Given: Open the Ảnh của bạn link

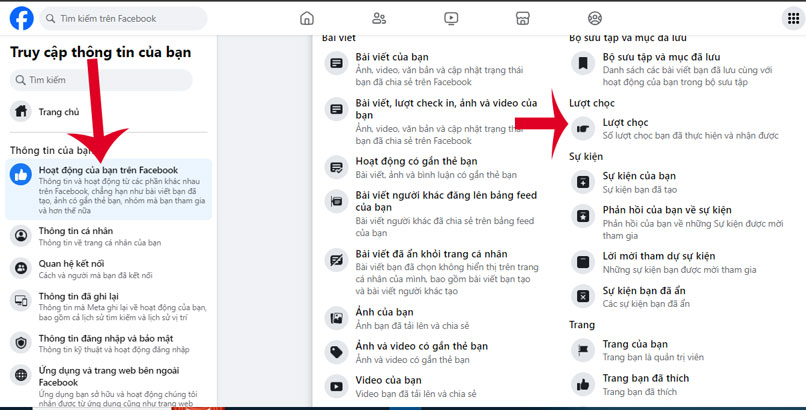Looking at the screenshot, I should coord(384,312).
